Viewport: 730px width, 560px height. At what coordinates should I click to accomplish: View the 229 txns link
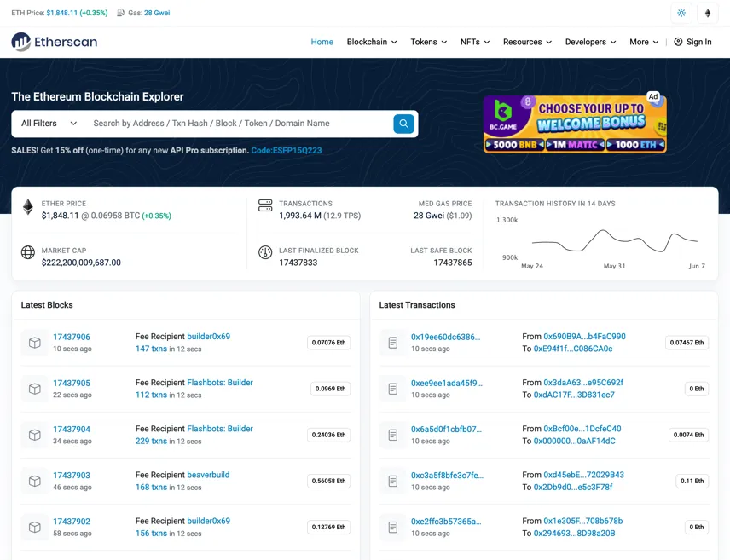(151, 441)
